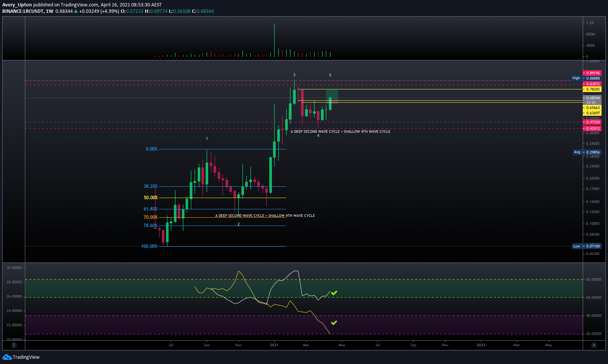
Task: Select the wave cycle annotation next to wave 4
Action: click(340, 132)
